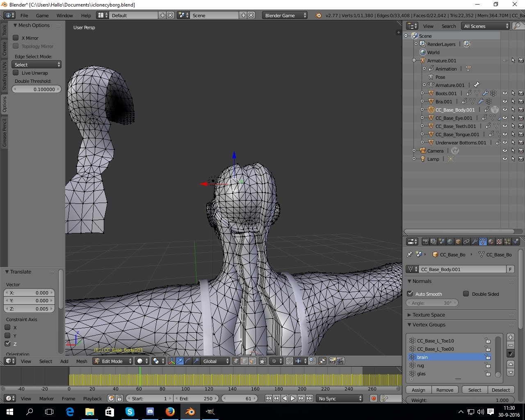Toggle the lock icon of brain group
The width and height of the screenshot is (525, 420).
pos(488,357)
